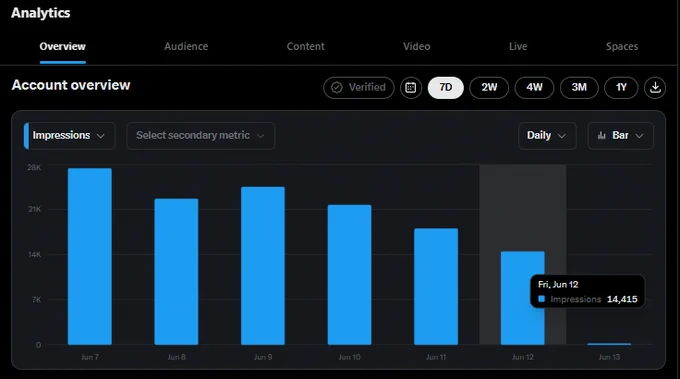
Task: Switch to the Audience tab
Action: (x=186, y=47)
